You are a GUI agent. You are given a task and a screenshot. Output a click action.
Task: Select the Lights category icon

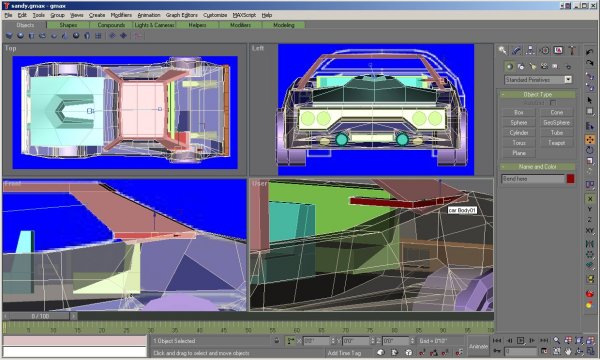(532, 67)
